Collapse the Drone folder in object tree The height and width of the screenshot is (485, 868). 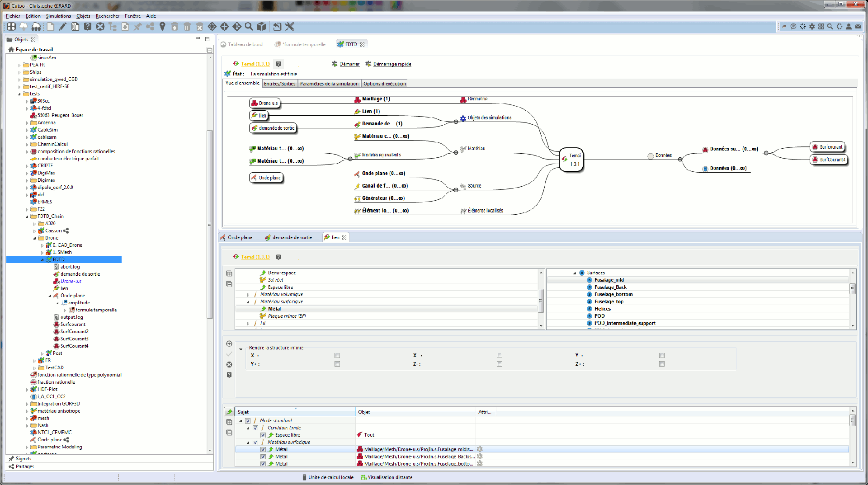pos(35,238)
